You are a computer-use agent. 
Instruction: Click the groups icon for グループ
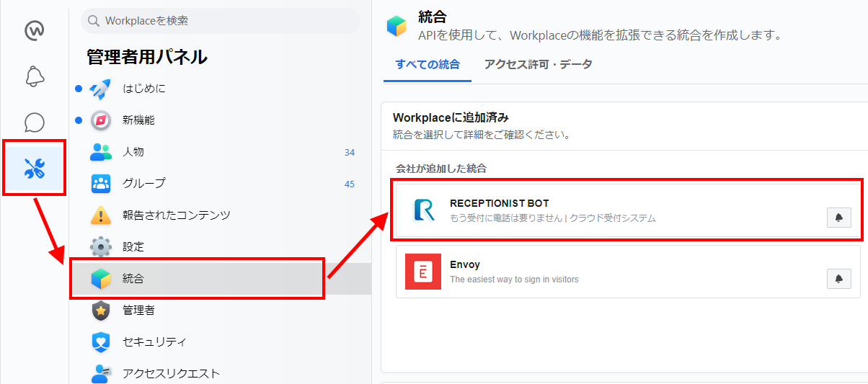point(101,184)
